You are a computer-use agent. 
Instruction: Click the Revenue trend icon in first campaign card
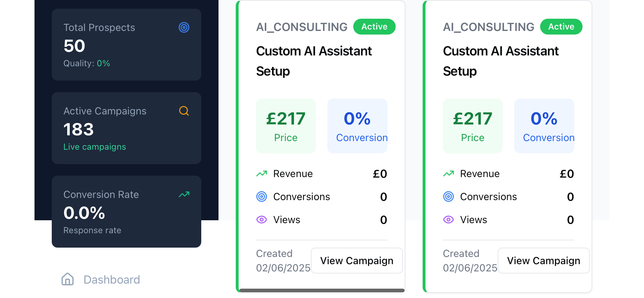coord(262,174)
